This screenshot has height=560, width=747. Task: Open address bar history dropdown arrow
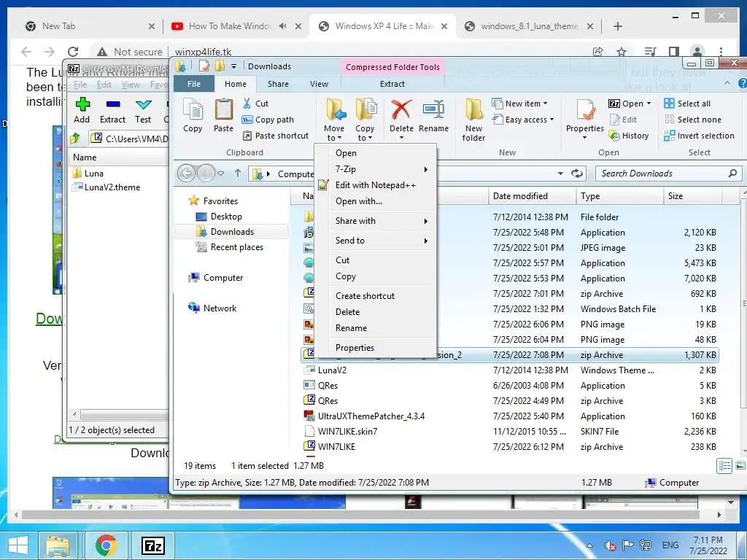tap(561, 174)
